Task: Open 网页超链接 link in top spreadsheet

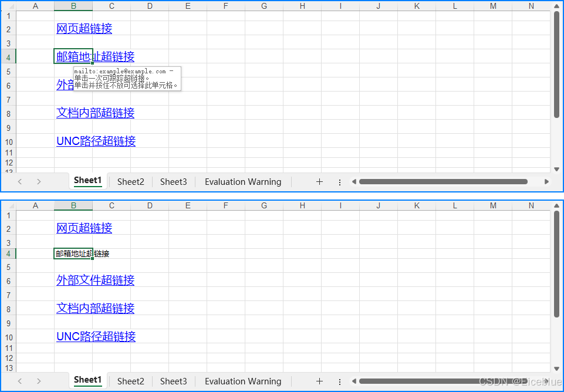Action: tap(84, 28)
